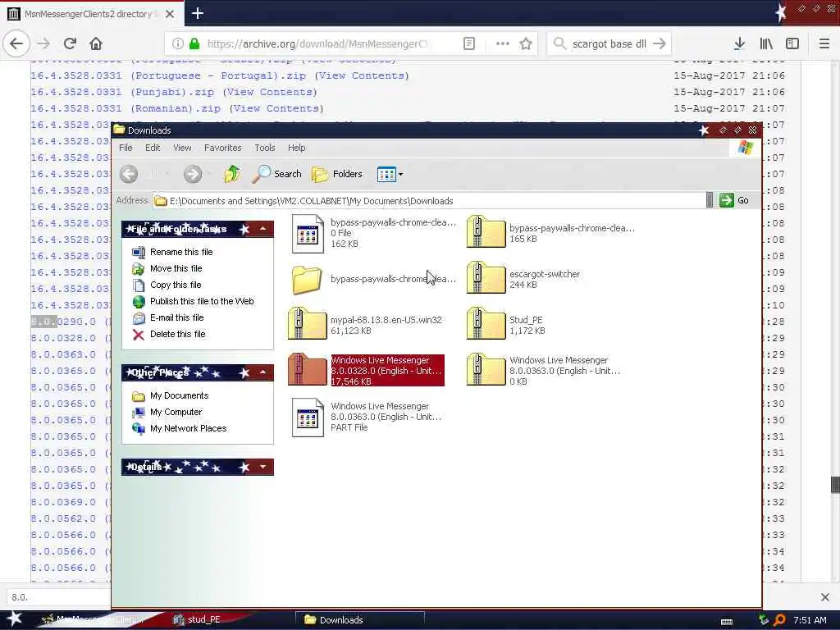The height and width of the screenshot is (630, 840).
Task: View Contents of Portuguese - Portugal zip
Action: tap(362, 75)
